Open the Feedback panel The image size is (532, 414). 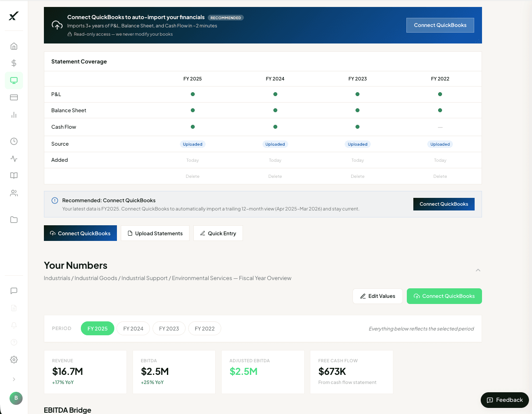pos(504,400)
